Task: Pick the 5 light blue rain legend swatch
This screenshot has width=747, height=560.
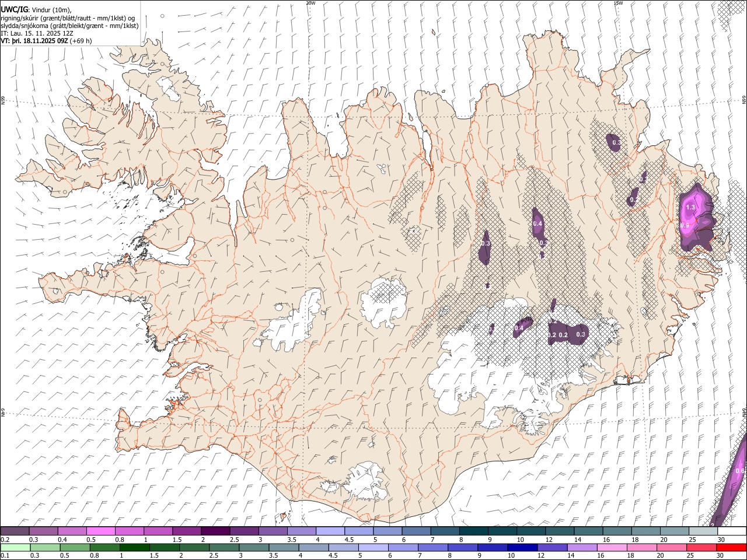Action: pos(373,547)
